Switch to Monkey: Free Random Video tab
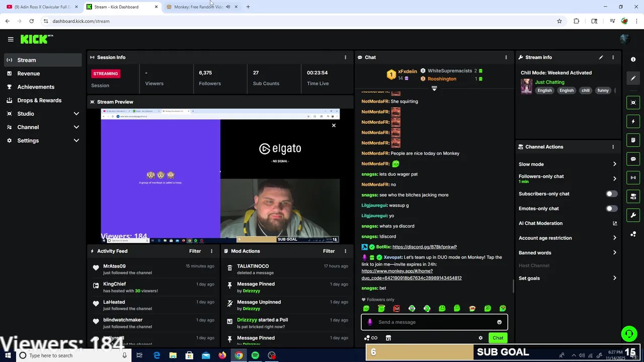Viewport: 644px width, 362px height. point(198,7)
